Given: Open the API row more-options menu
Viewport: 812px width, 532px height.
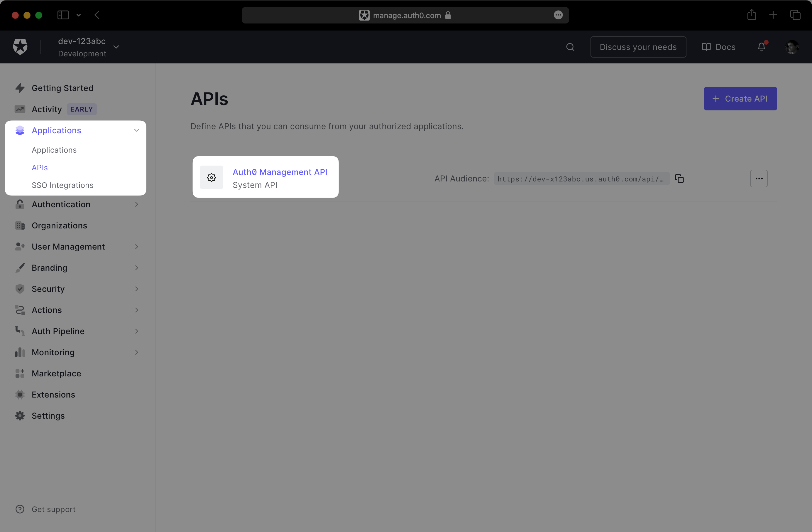Looking at the screenshot, I should pyautogui.click(x=758, y=179).
